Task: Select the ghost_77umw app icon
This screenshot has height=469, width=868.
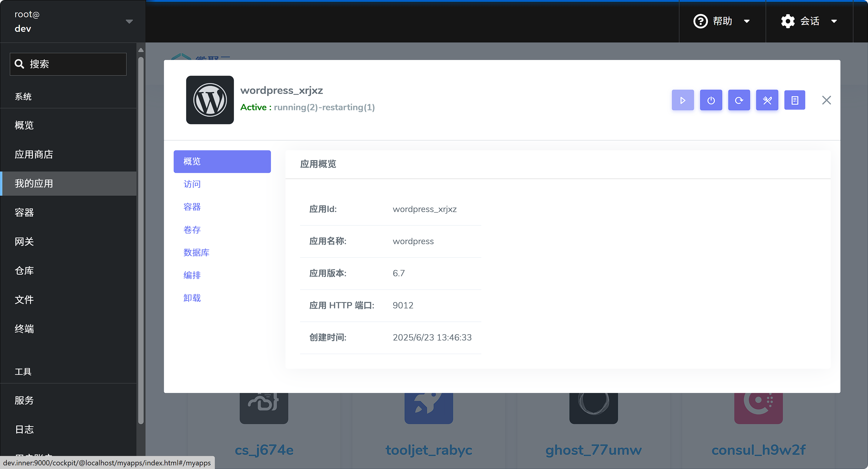Action: pyautogui.click(x=593, y=408)
